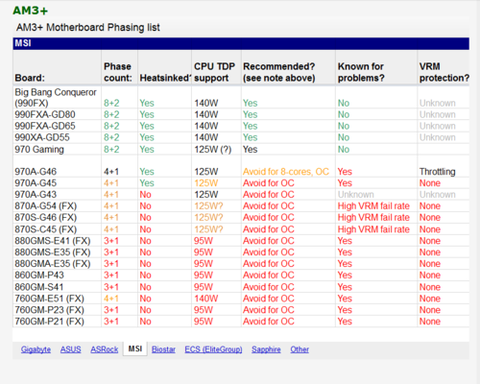
Task: Click the Throttling cell for 970A-G46
Action: click(x=437, y=172)
